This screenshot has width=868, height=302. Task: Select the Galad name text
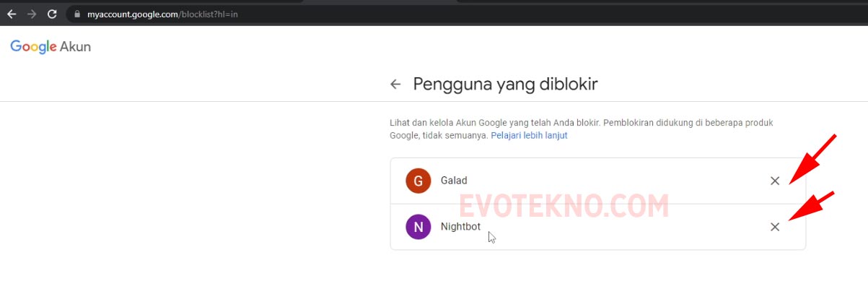454,181
